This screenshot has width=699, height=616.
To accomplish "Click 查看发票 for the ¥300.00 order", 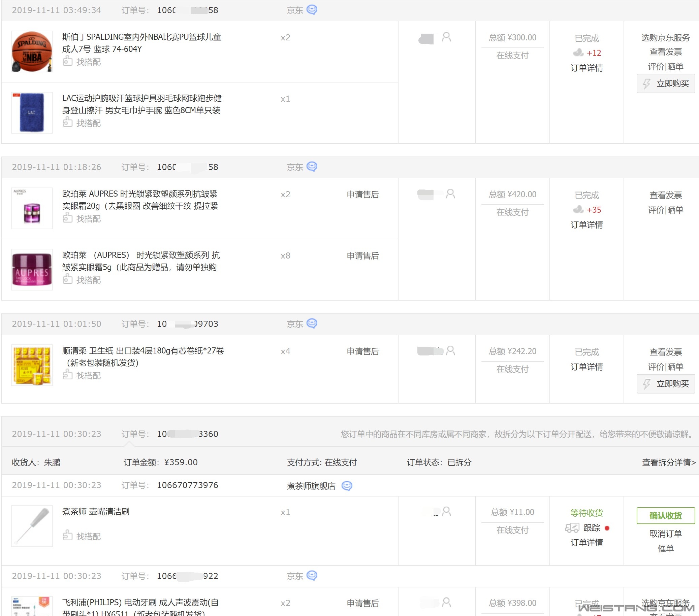I will pyautogui.click(x=666, y=52).
